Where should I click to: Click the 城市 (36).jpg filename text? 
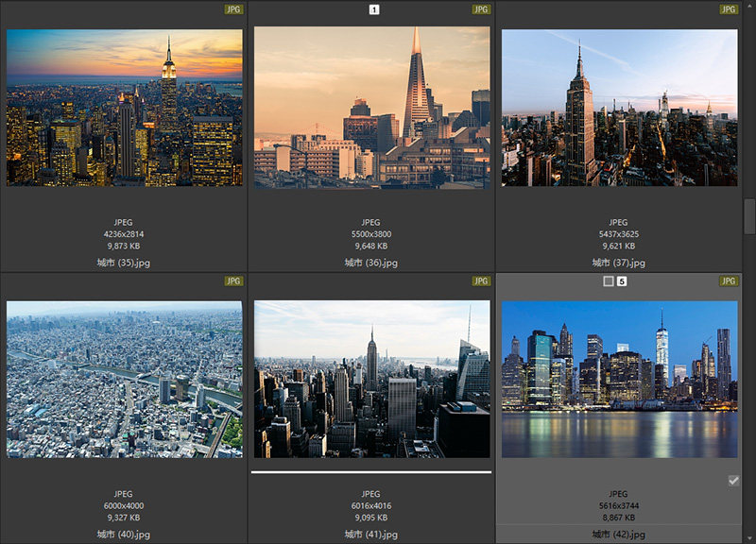371,263
